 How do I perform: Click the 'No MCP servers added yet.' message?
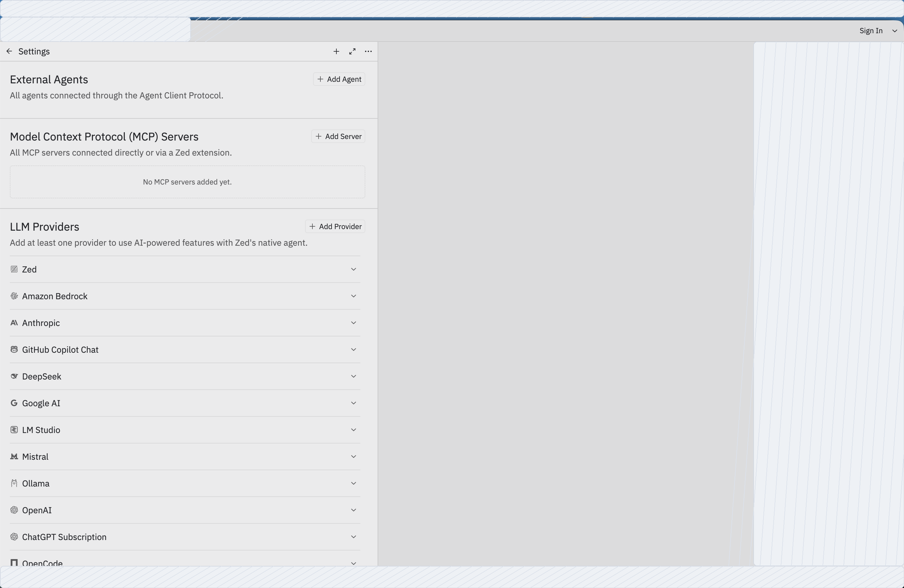click(x=187, y=182)
